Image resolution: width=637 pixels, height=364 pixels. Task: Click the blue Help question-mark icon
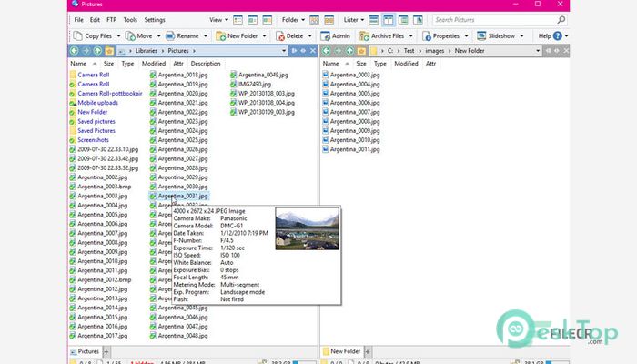coord(558,35)
